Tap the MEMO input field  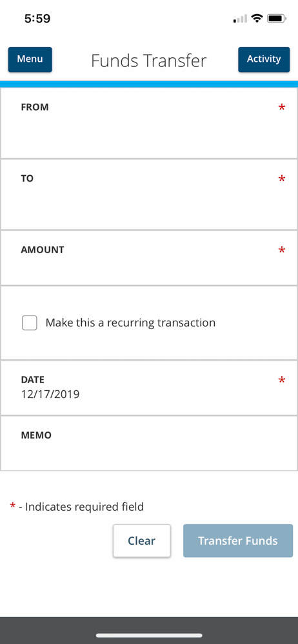click(x=149, y=443)
